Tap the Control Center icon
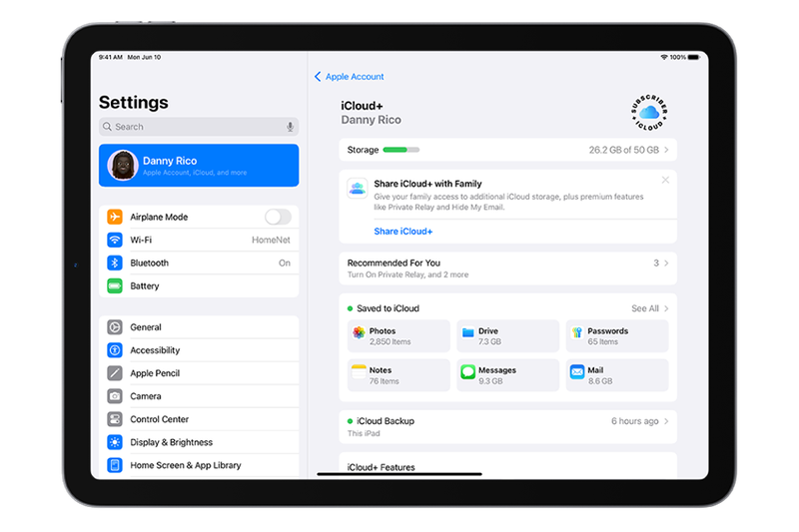 (x=115, y=419)
